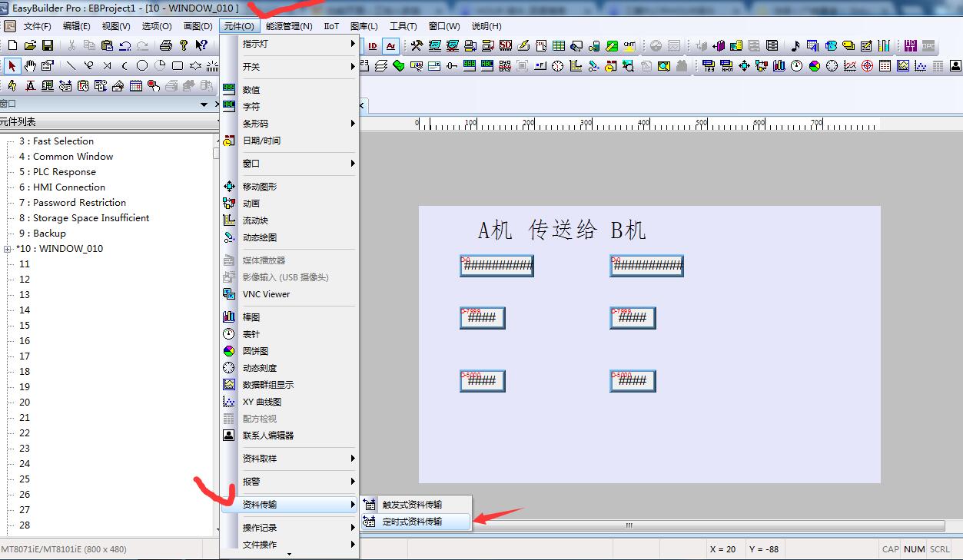Click the context help arrow icon
The height and width of the screenshot is (560, 963).
(201, 46)
